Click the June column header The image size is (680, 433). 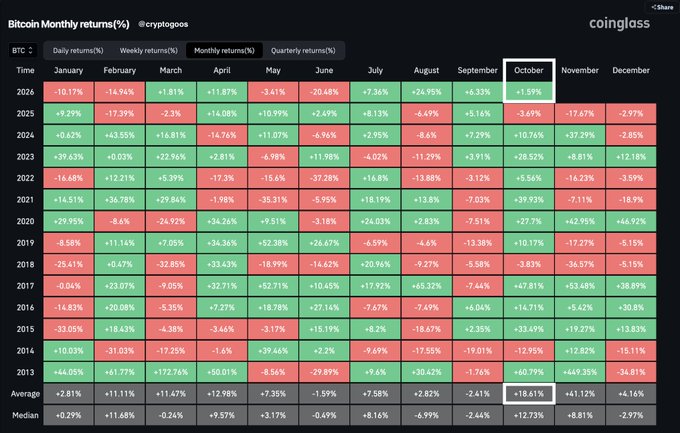coord(324,70)
